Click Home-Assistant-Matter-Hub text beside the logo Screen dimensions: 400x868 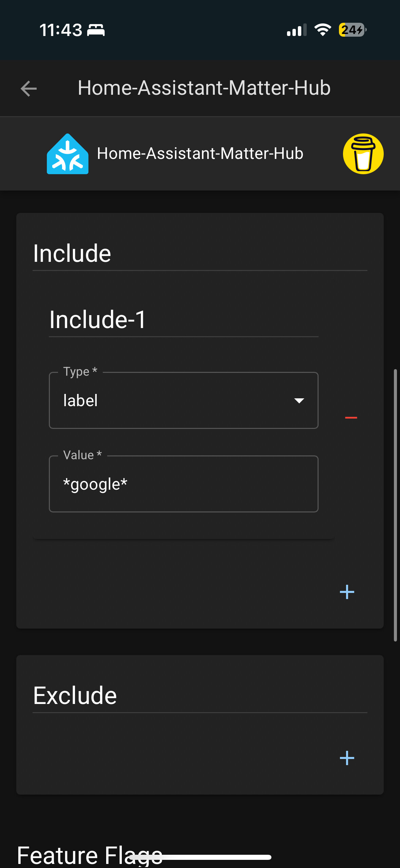coord(200,153)
